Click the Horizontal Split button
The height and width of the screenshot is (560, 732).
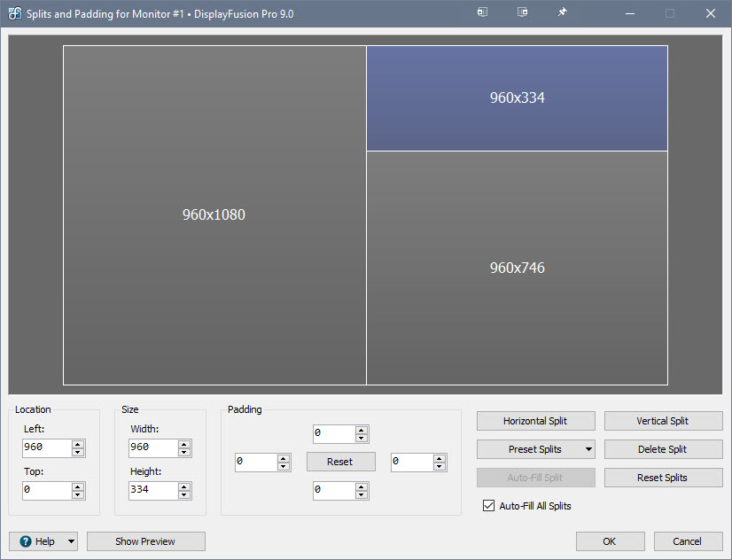coord(535,421)
